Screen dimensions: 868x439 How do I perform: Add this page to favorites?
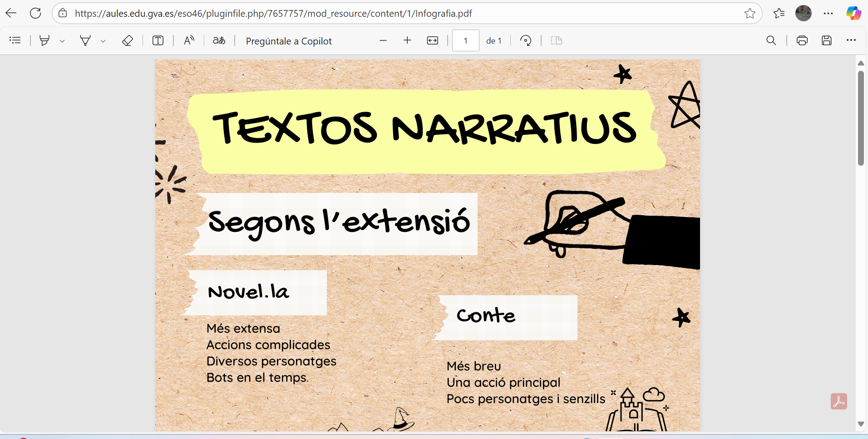coord(750,14)
